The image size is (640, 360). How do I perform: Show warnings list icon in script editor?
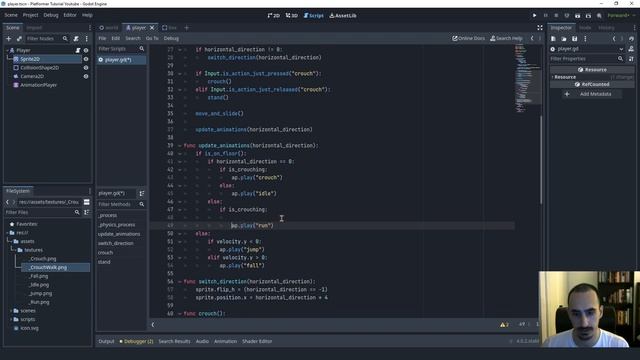[x=504, y=324]
